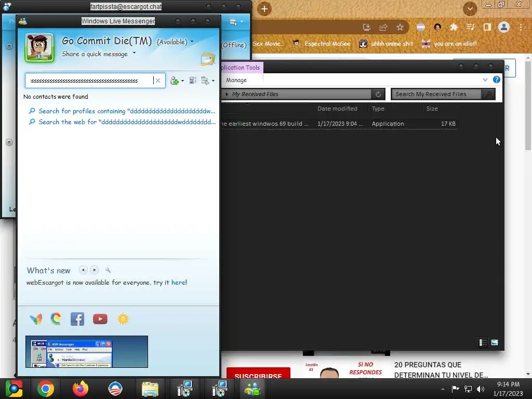Open the Show menu dropdown arrow
This screenshot has width=532, height=399.
(213, 81)
